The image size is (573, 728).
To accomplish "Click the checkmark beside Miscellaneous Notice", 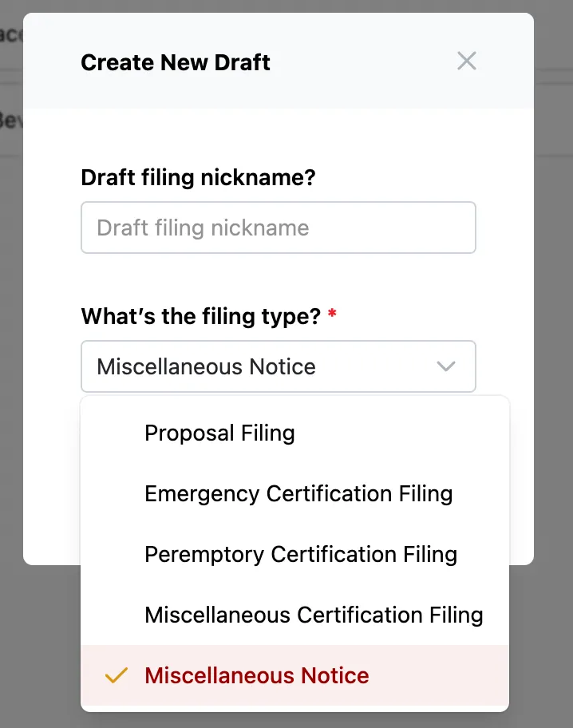I will 117,676.
